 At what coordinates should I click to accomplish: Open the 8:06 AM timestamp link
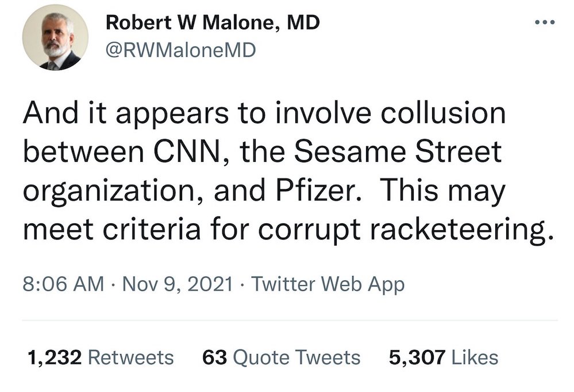pos(63,284)
